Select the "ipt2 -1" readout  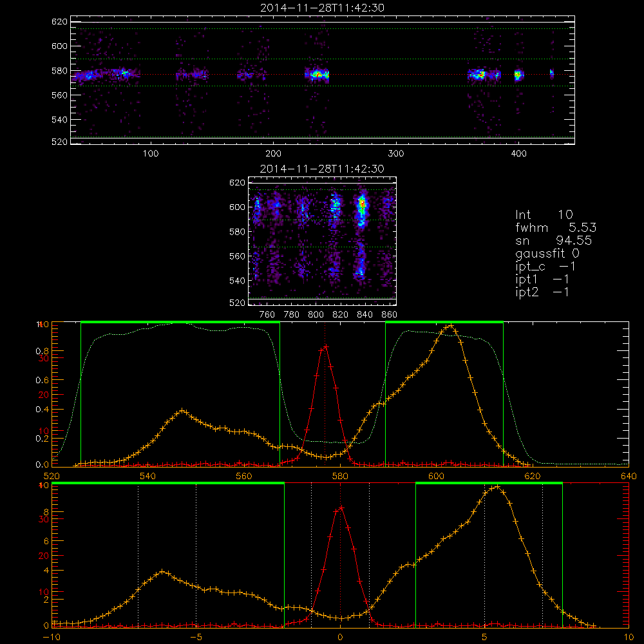(542, 292)
